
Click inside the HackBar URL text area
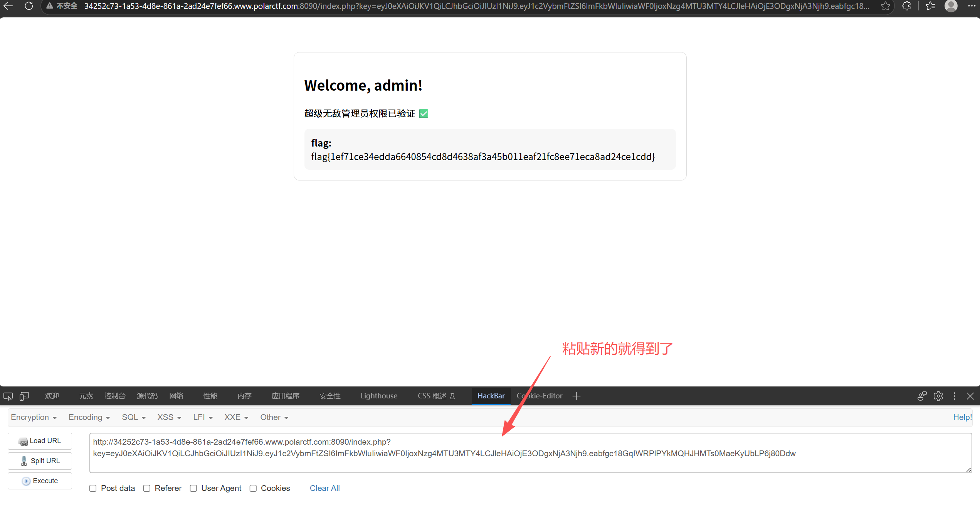coord(530,453)
